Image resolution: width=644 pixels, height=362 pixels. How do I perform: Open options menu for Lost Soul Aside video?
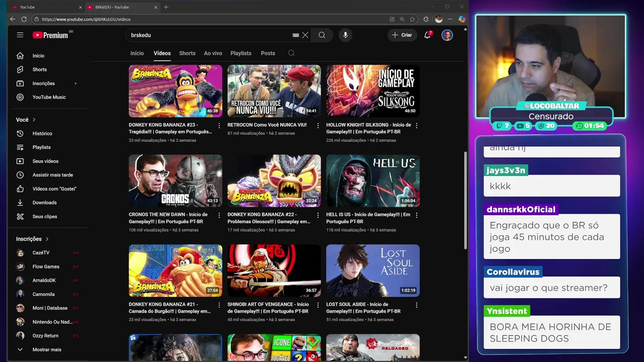pos(417,305)
